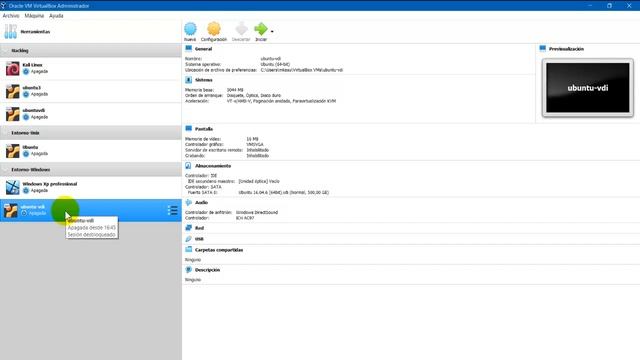Click the Entorno Windows group label
This screenshot has height=360, width=640.
(x=31, y=170)
